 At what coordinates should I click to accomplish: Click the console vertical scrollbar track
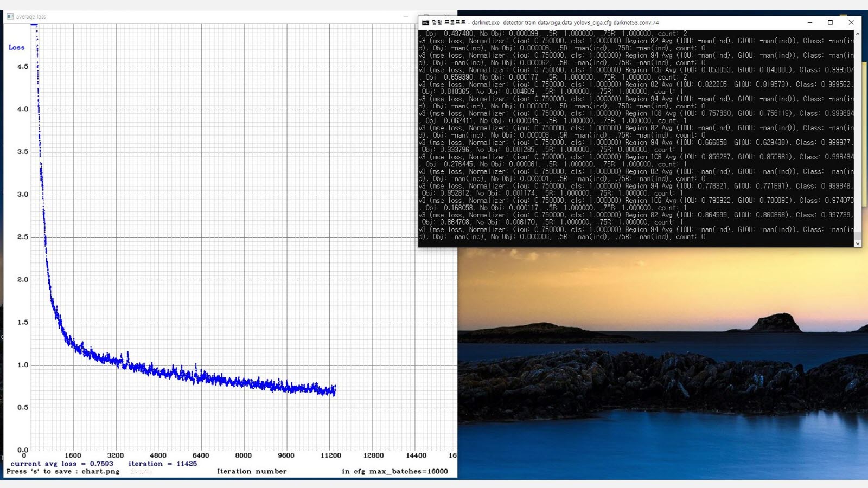point(858,136)
